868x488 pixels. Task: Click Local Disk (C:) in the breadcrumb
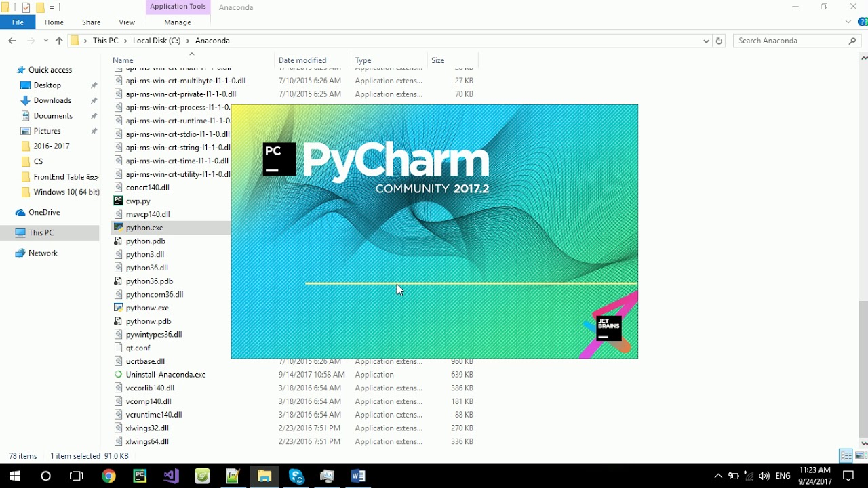tap(157, 41)
